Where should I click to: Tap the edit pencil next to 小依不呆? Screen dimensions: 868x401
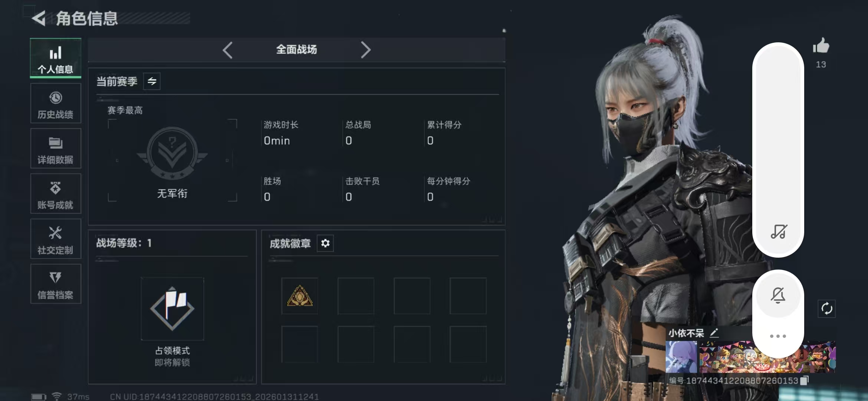[714, 333]
